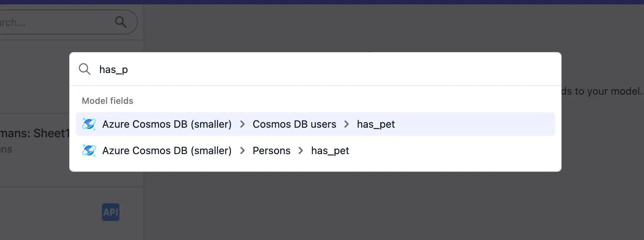Focus the dialog search field containing has_p

(x=293, y=69)
